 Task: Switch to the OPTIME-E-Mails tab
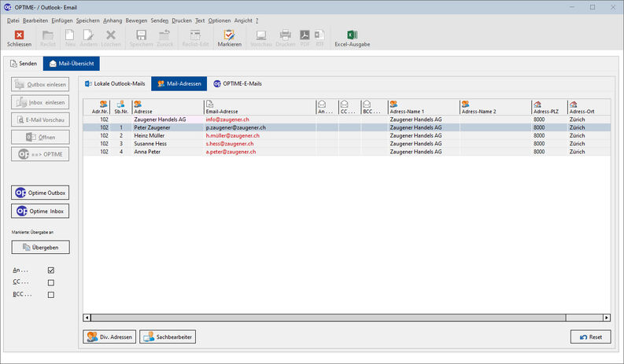point(238,84)
